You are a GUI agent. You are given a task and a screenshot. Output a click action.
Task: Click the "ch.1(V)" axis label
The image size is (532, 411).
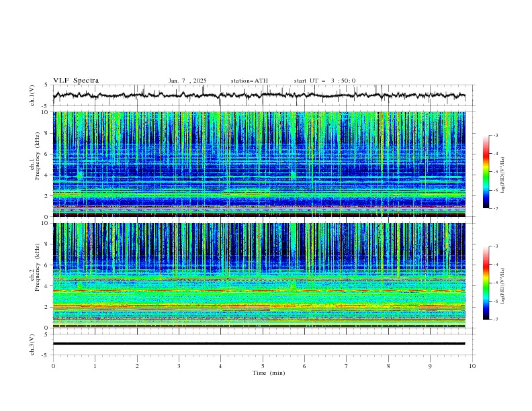tap(32, 95)
